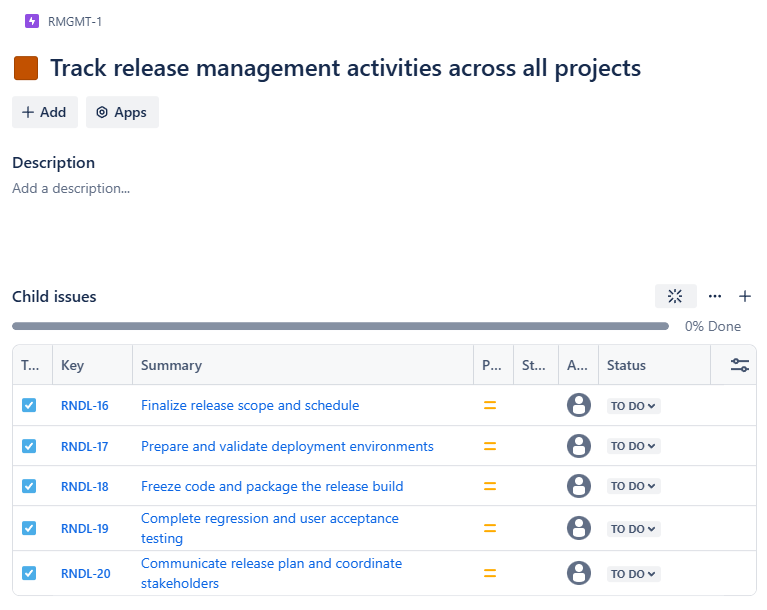Open status dropdown for RNDL-19
This screenshot has height=610, width=767.
[x=634, y=529]
